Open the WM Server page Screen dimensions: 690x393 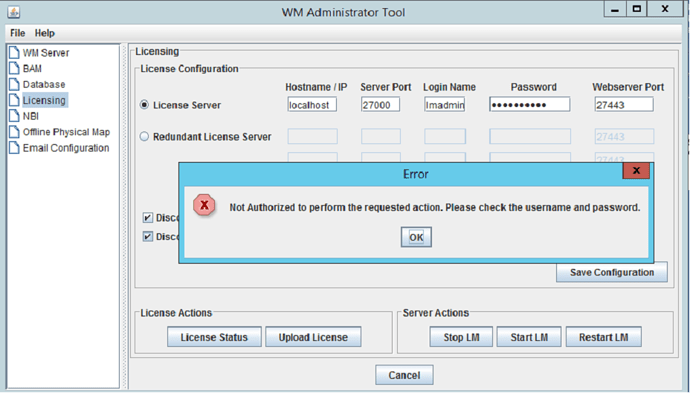point(46,53)
